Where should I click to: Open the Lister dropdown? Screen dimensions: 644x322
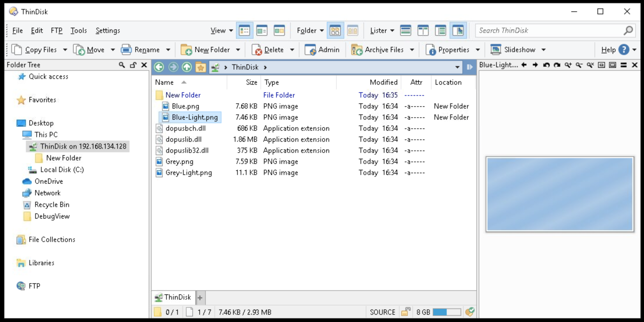(382, 31)
